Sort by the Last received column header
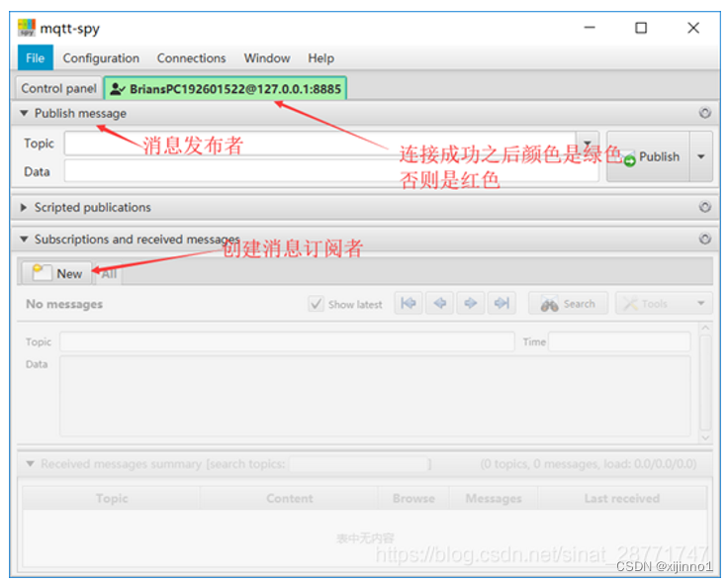 622,498
